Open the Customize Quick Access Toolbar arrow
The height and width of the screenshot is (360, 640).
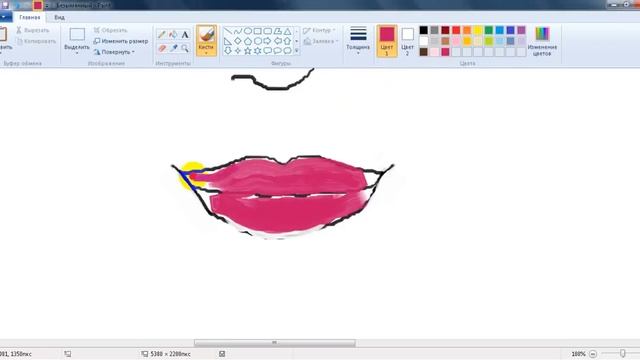click(x=47, y=5)
